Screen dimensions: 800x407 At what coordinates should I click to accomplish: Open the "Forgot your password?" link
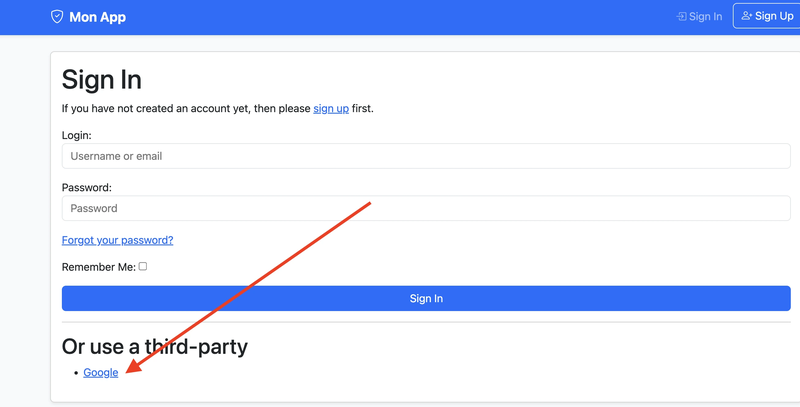(x=117, y=240)
